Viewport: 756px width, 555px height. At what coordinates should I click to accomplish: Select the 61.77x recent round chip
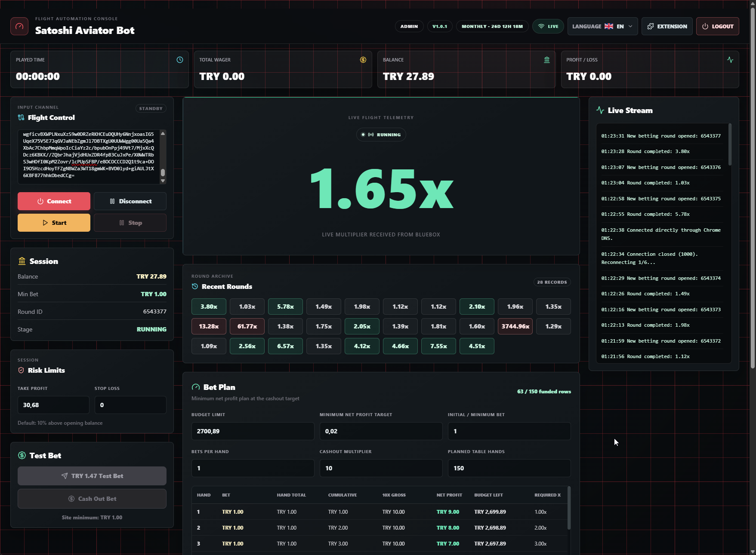pyautogui.click(x=247, y=326)
